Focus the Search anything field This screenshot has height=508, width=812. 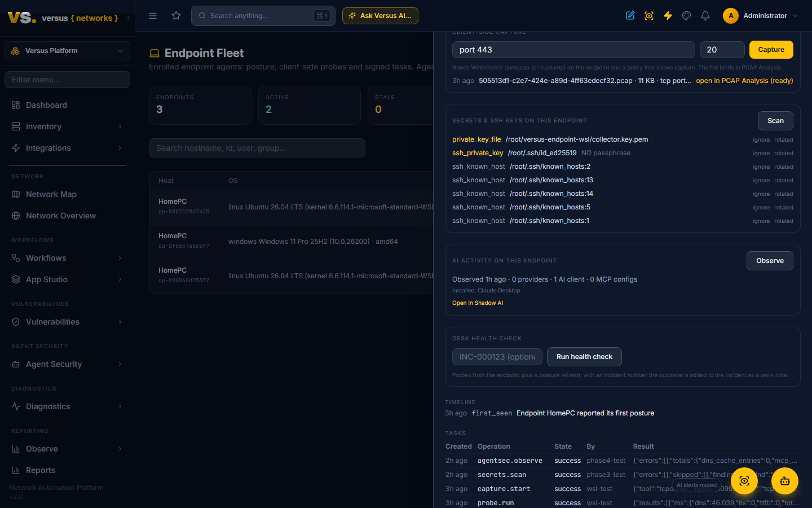coord(263,16)
